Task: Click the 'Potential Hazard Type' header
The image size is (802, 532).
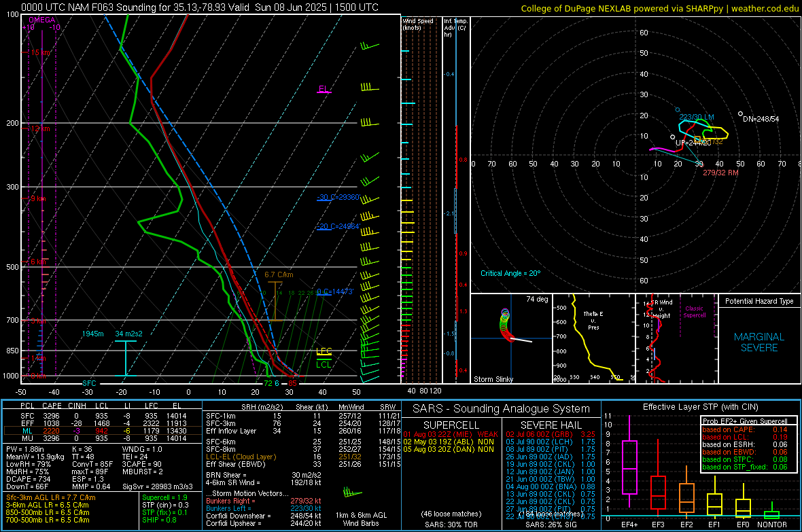Action: (759, 301)
